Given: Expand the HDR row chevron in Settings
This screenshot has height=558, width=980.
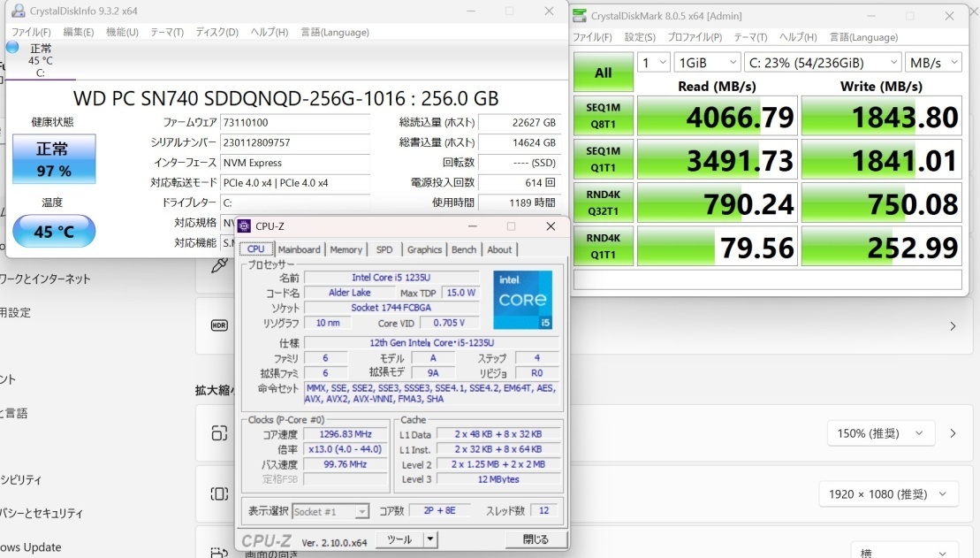Looking at the screenshot, I should click(953, 326).
